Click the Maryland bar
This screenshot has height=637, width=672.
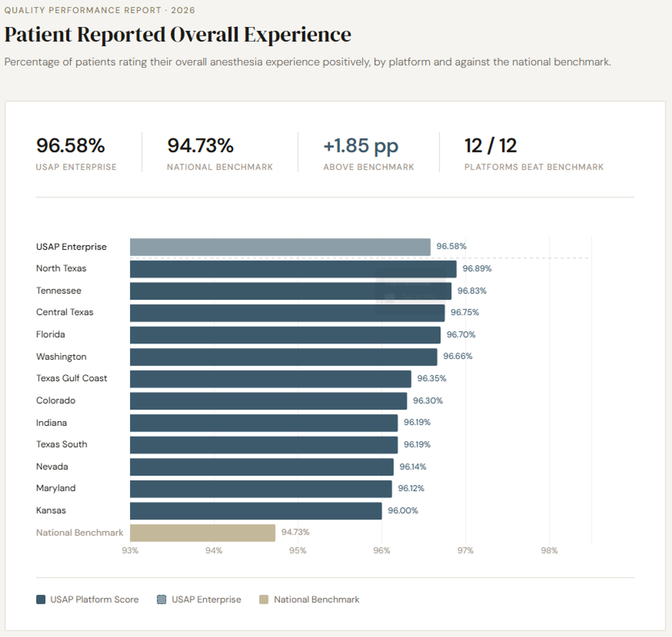[x=261, y=489]
